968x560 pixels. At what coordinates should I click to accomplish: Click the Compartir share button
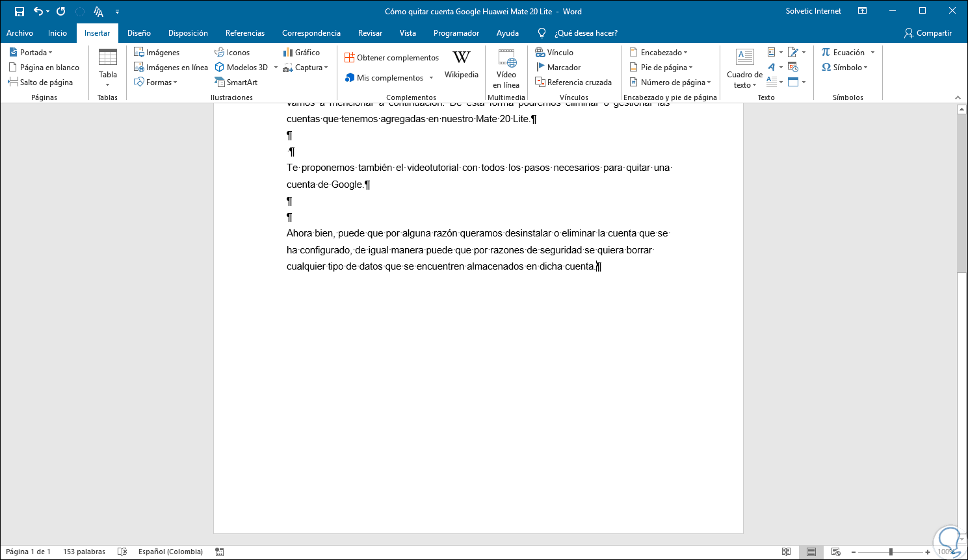click(x=928, y=33)
